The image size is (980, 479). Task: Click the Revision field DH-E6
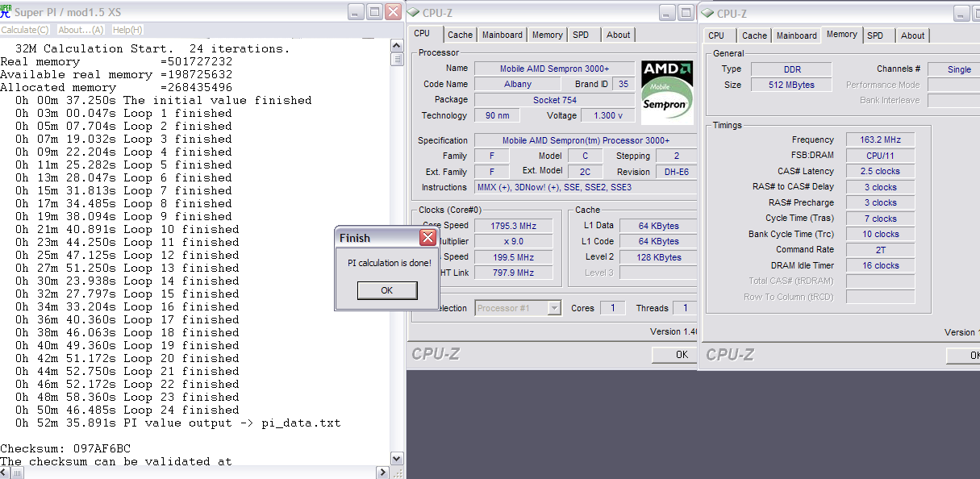676,172
